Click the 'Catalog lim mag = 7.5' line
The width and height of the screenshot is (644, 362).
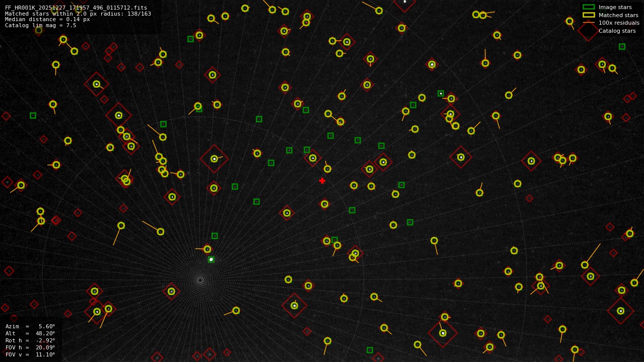(41, 25)
